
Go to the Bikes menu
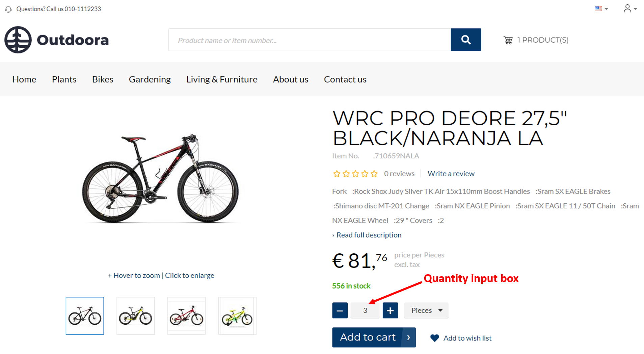click(103, 79)
